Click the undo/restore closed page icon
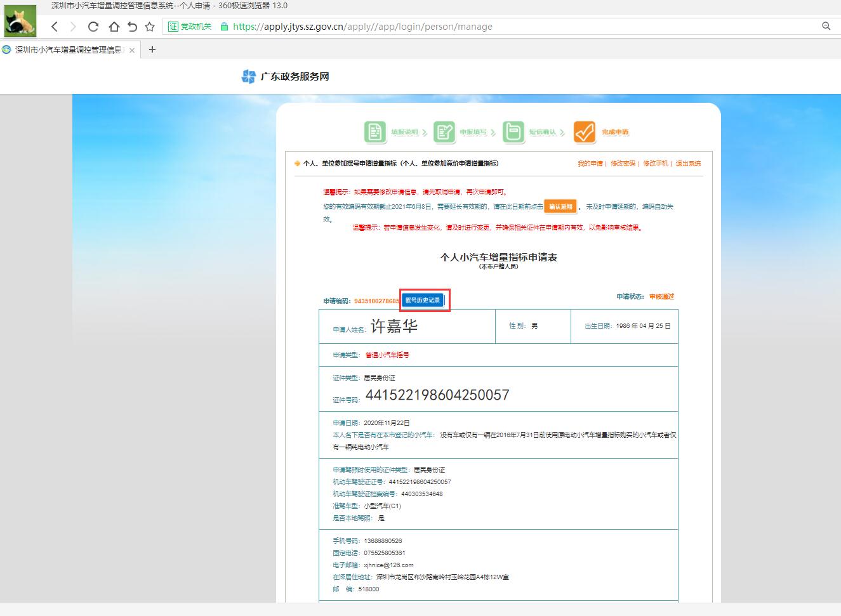Image resolution: width=841 pixels, height=616 pixels. pos(132,27)
